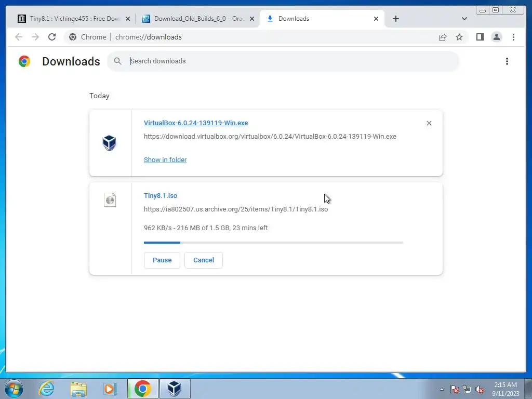This screenshot has height=399, width=532.
Task: Open the Downloads page more actions menu
Action: 507,61
